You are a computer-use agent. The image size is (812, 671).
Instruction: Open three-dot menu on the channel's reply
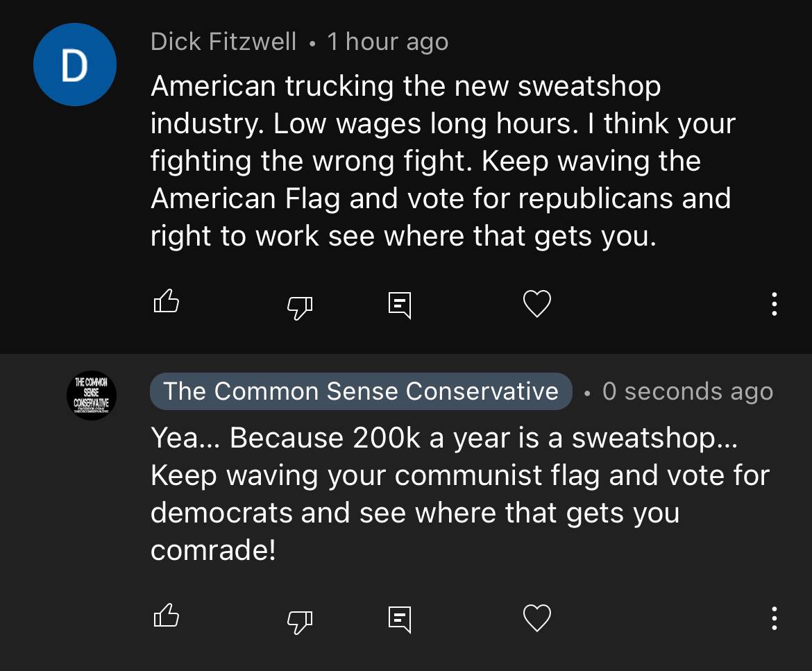pos(775,618)
